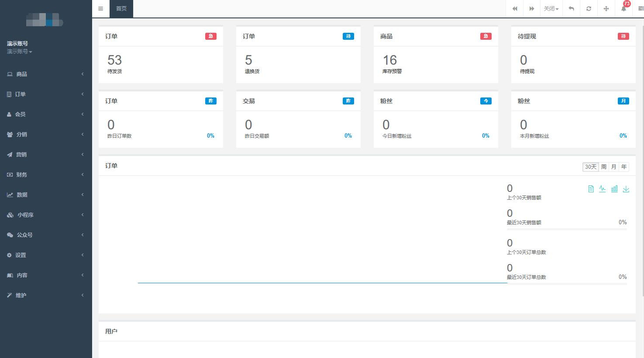Select the 周 (week) range toggle
Viewport: 644px width, 358px height.
tap(603, 167)
